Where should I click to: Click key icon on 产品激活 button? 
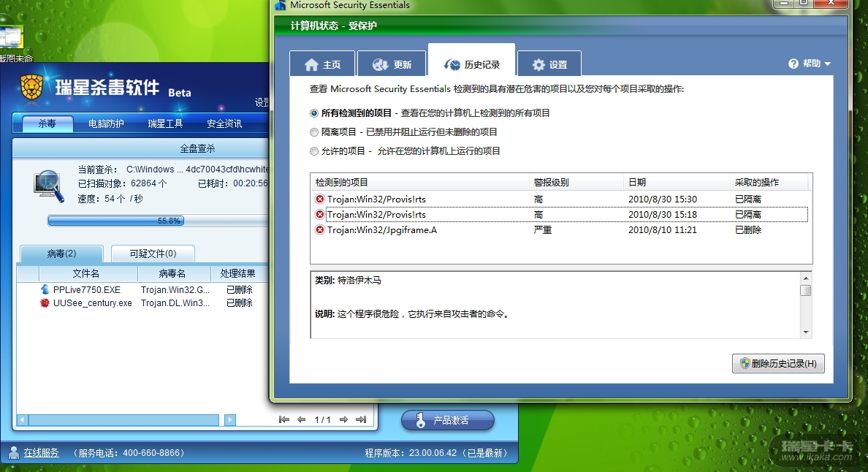420,421
